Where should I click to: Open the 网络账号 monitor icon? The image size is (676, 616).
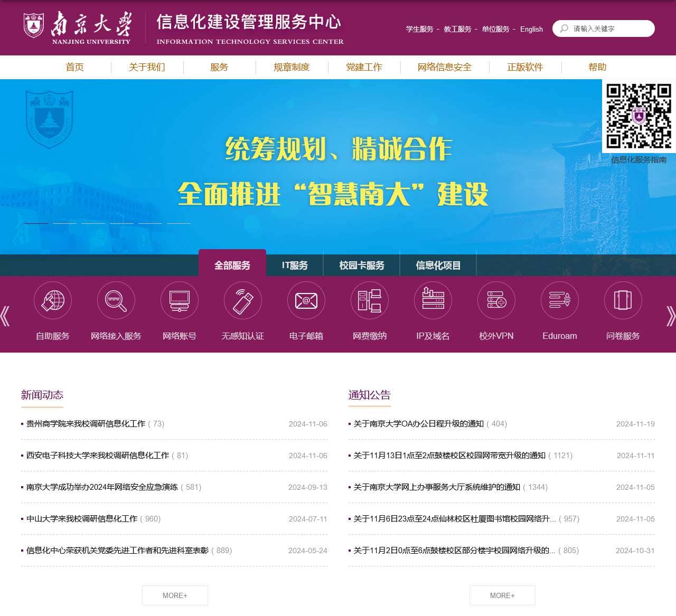point(180,300)
